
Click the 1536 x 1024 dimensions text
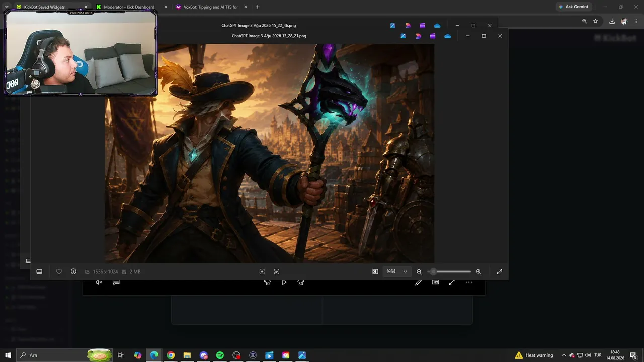pyautogui.click(x=105, y=271)
